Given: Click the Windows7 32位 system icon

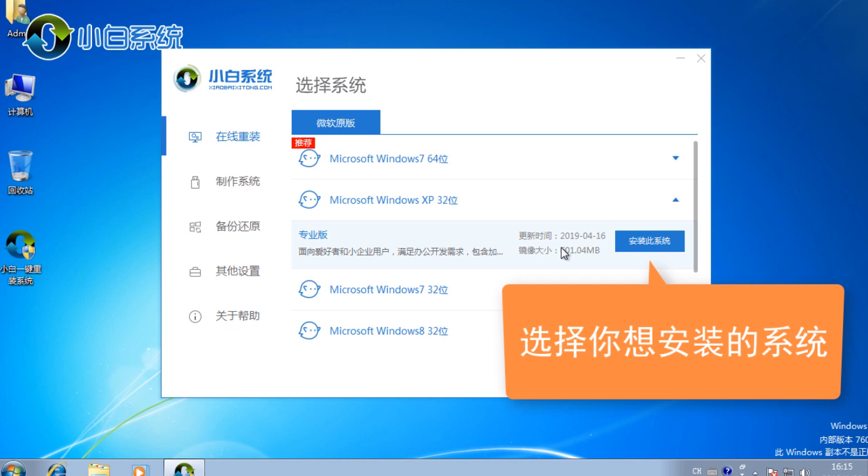Looking at the screenshot, I should coord(309,290).
